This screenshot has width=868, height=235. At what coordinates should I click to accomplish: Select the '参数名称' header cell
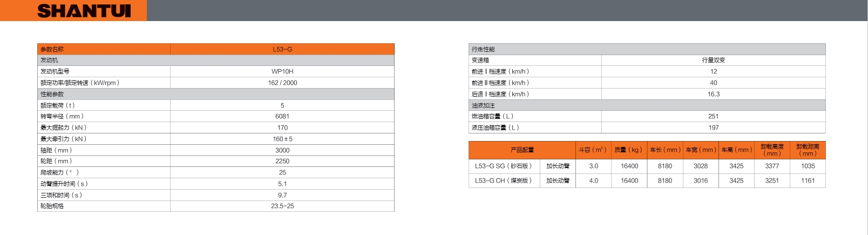[x=104, y=49]
